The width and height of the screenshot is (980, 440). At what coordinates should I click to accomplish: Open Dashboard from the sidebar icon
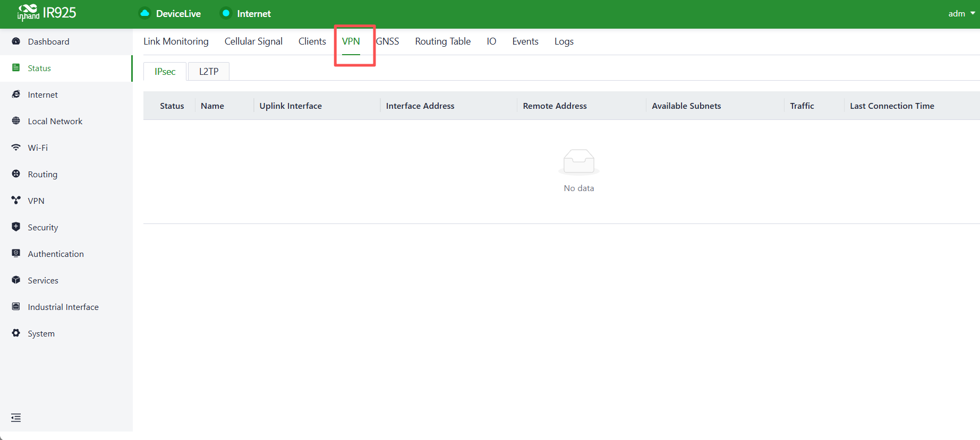coord(16,41)
